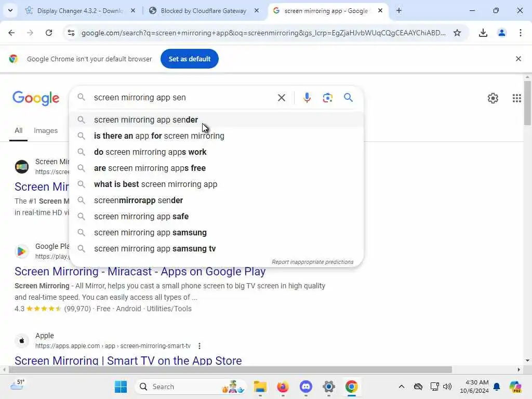
Task: Choose suggestion screen mirroring app safe
Action: [x=217, y=217]
